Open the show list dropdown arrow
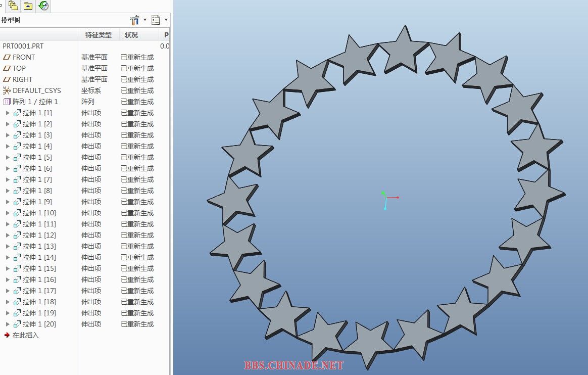This screenshot has width=588, height=375. [x=166, y=20]
